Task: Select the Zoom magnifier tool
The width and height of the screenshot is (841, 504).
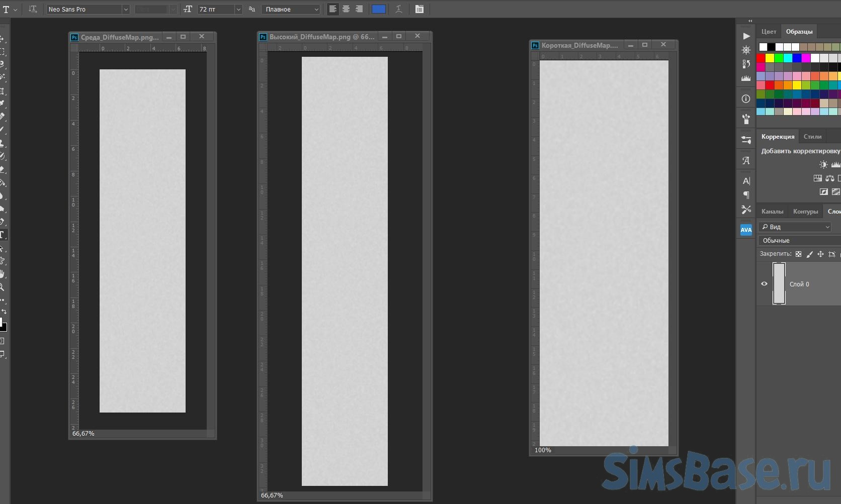Action: 3,287
